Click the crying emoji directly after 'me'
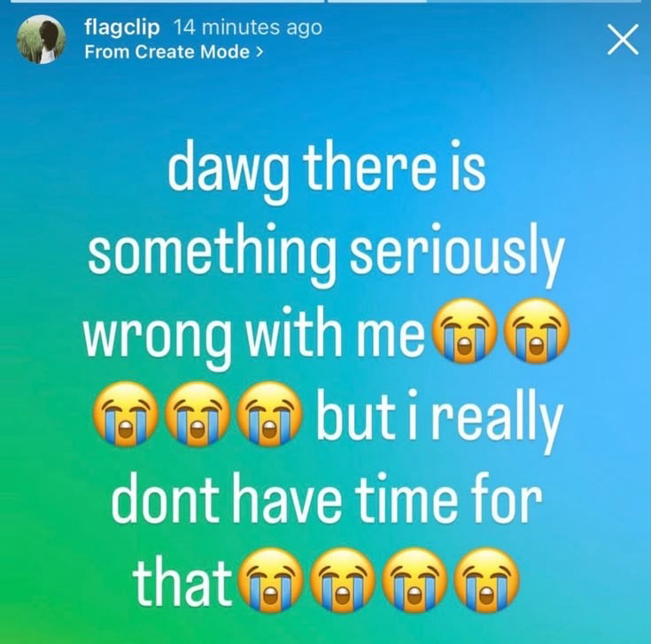The image size is (651, 644). point(465,330)
